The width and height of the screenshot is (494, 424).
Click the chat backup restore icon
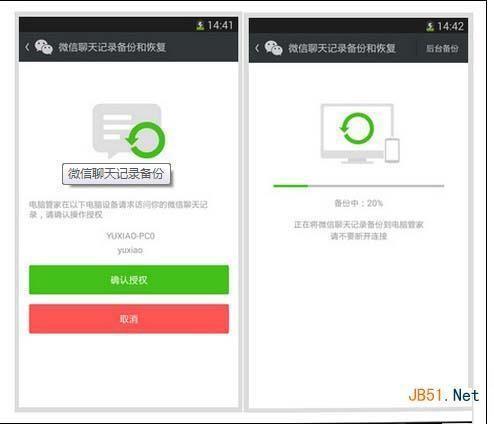click(x=129, y=131)
